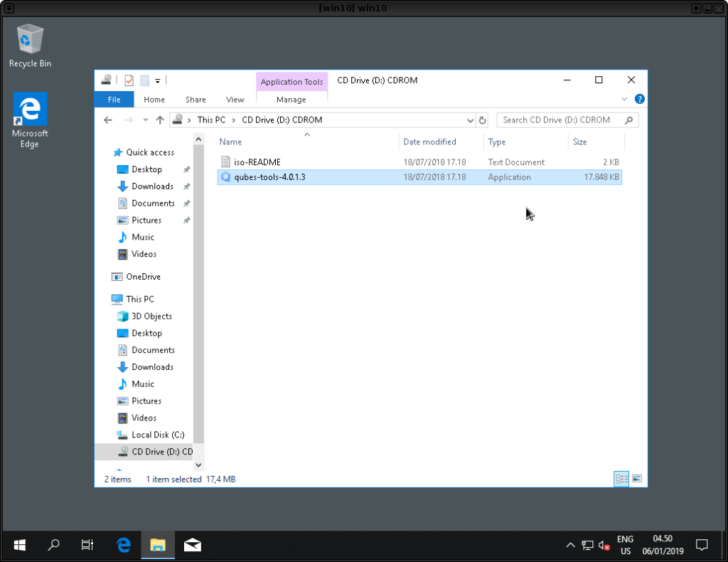The image size is (728, 562).
Task: Refresh the CD Drive folder view
Action: [x=483, y=120]
